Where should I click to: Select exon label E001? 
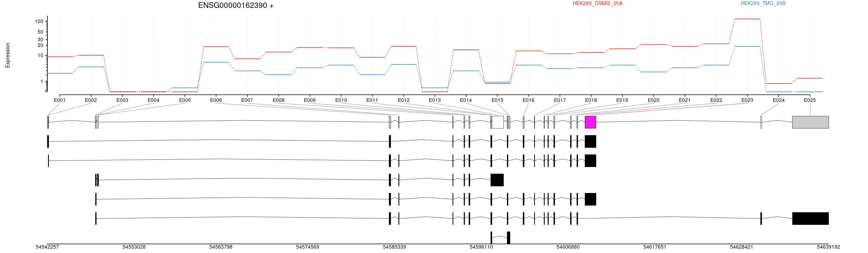coord(60,100)
